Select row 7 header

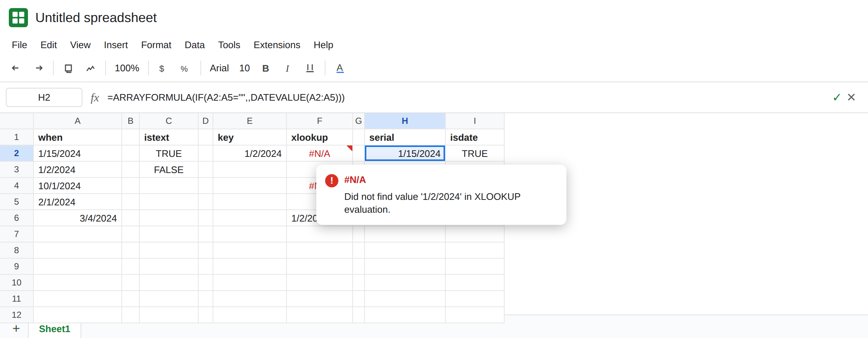click(17, 234)
